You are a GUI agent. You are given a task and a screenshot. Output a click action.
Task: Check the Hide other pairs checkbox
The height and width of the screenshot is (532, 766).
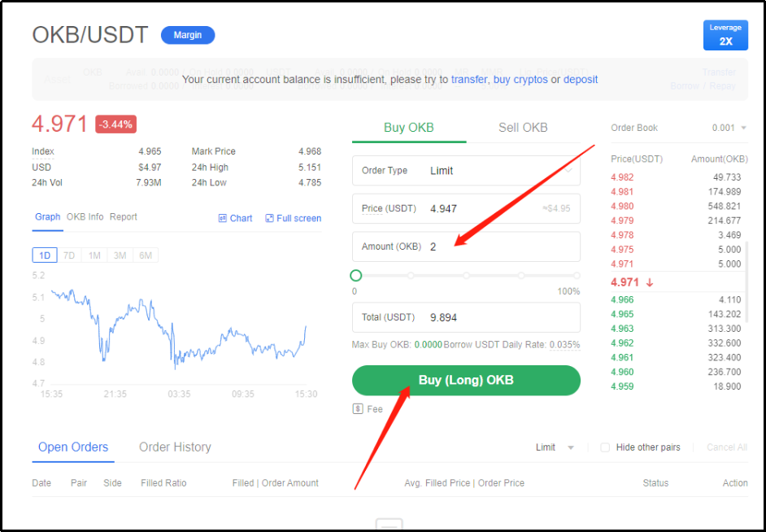(x=605, y=447)
